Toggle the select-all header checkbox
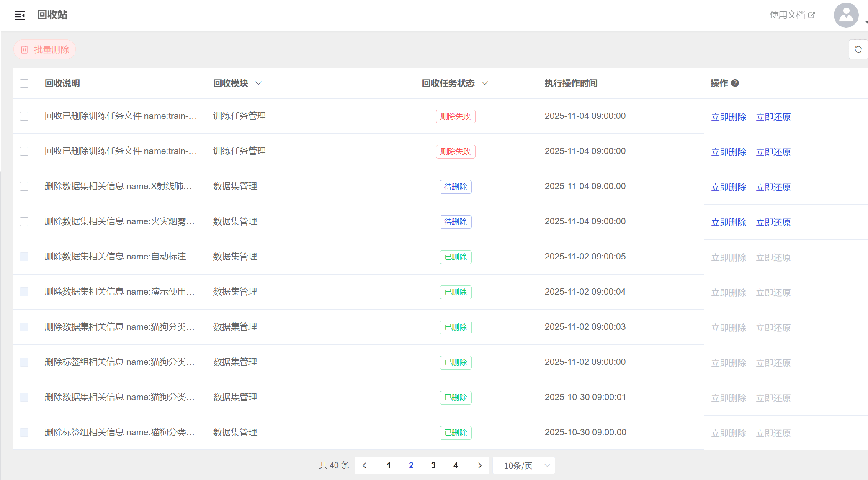This screenshot has height=480, width=868. point(24,83)
